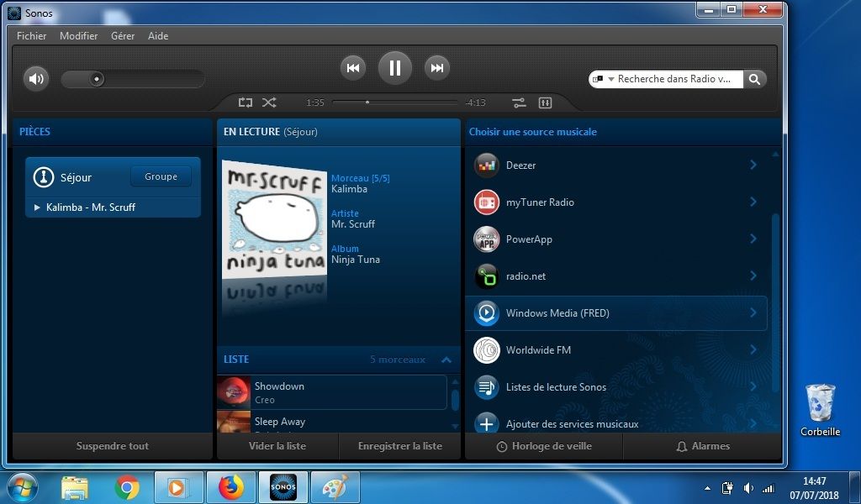The width and height of the screenshot is (861, 504).
Task: Click the music sources list scrollbar
Action: pos(775,302)
